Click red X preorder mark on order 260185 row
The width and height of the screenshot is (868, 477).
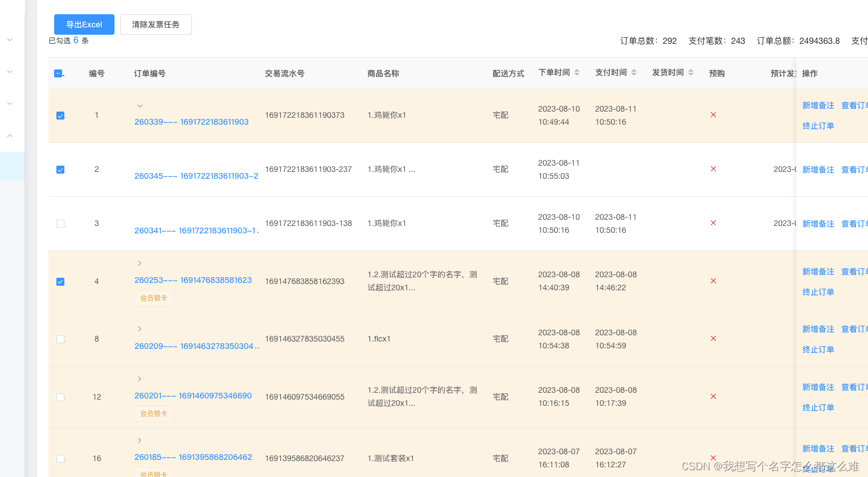coord(713,458)
